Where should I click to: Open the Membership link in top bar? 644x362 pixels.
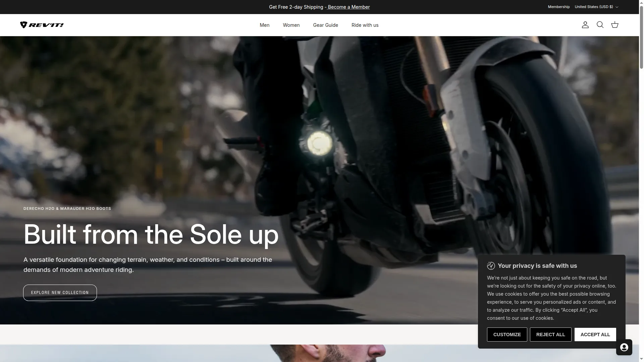(x=558, y=7)
